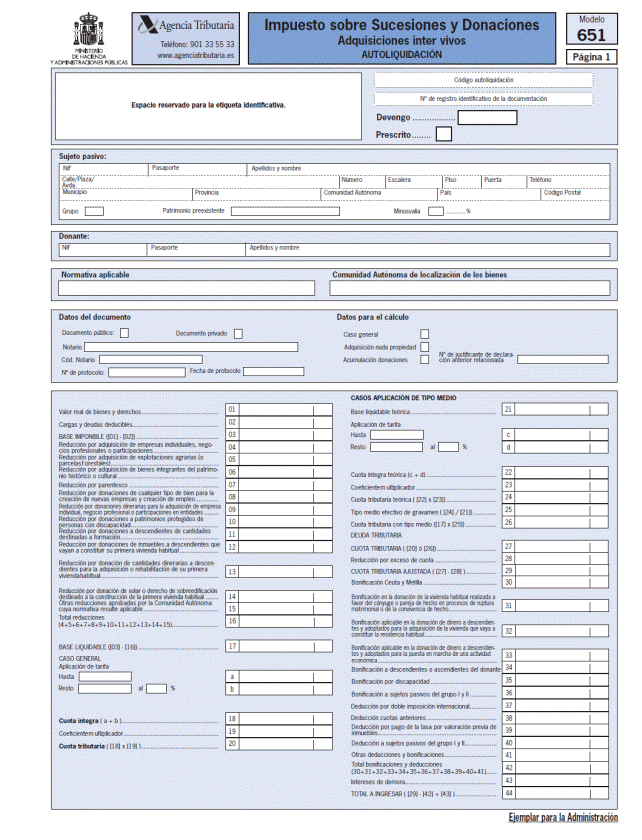Click box 19 Coeficiente multiplicador

coord(286,731)
